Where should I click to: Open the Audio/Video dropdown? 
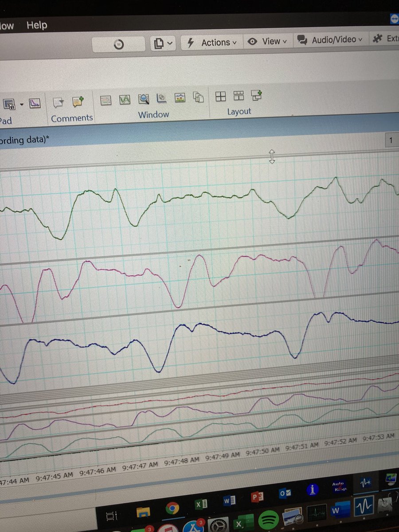pyautogui.click(x=330, y=39)
